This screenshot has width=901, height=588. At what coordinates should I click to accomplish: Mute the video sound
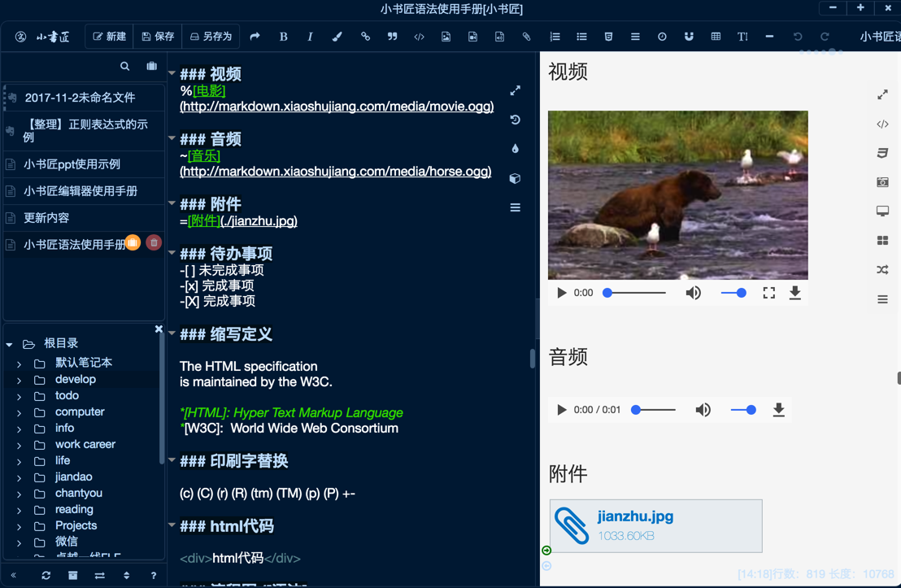694,293
